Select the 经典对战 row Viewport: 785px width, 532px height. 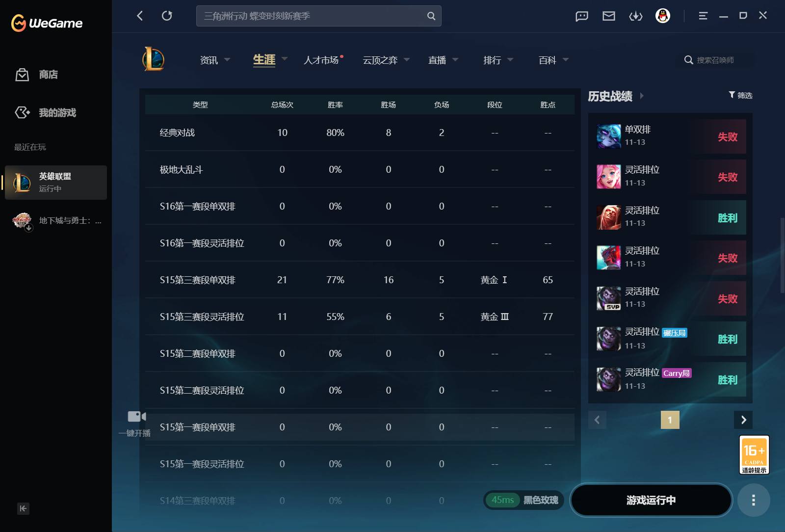tap(360, 133)
